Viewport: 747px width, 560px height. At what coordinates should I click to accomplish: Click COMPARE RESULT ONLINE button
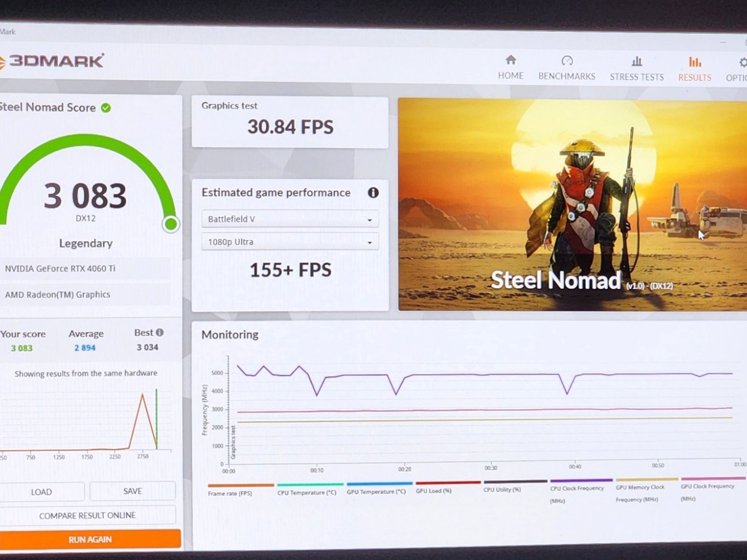coord(88,515)
